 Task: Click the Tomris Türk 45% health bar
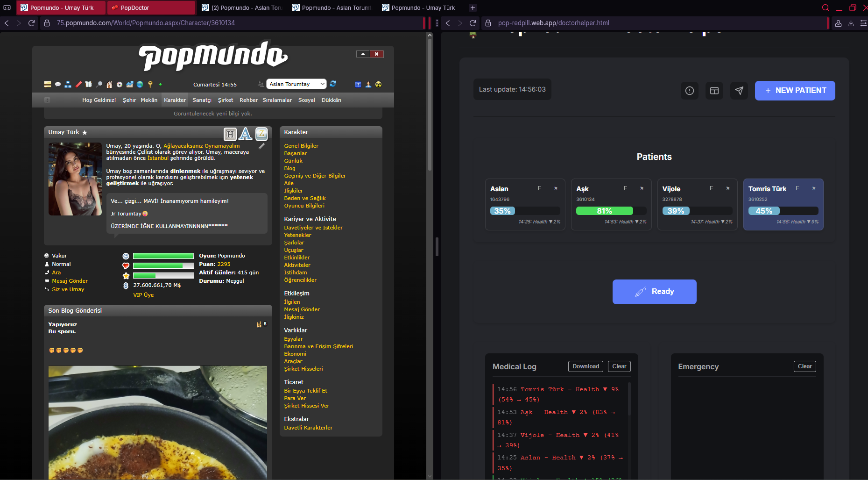click(x=783, y=211)
